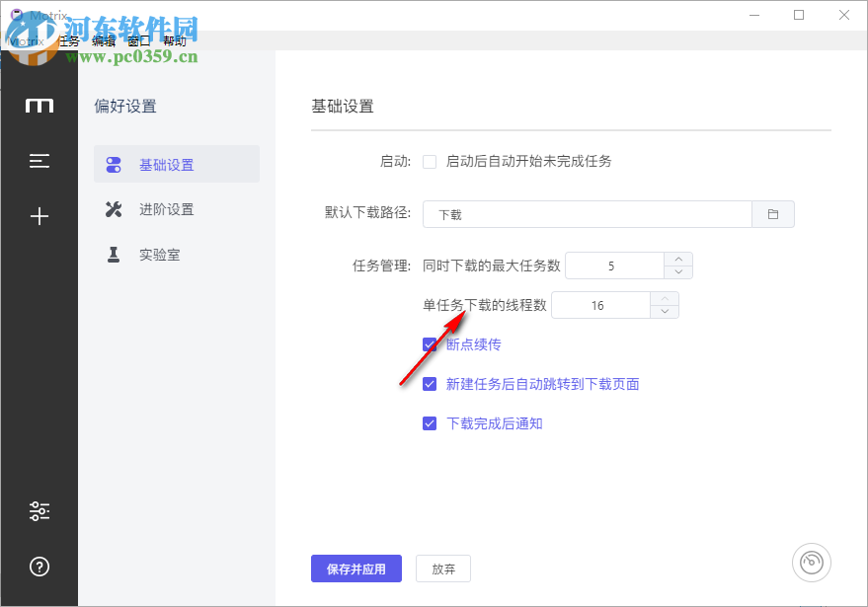
Task: Uncheck 新建任务后自动跳转到下载页面
Action: pyautogui.click(x=429, y=384)
